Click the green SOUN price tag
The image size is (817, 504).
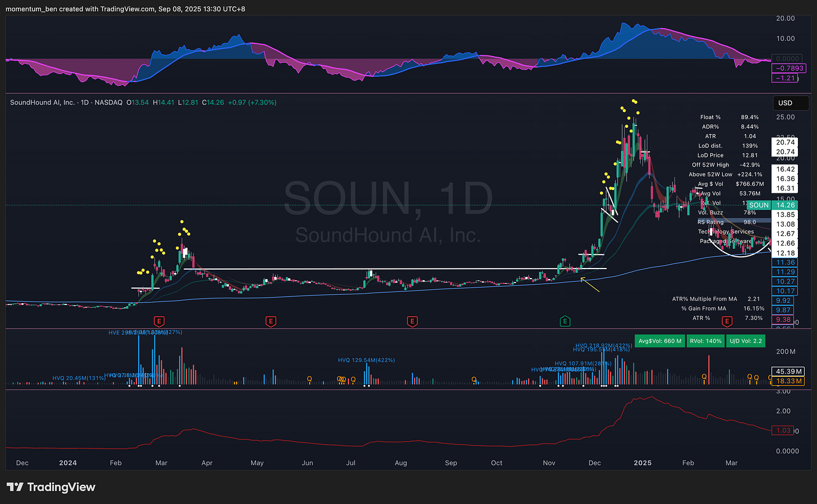[759, 205]
